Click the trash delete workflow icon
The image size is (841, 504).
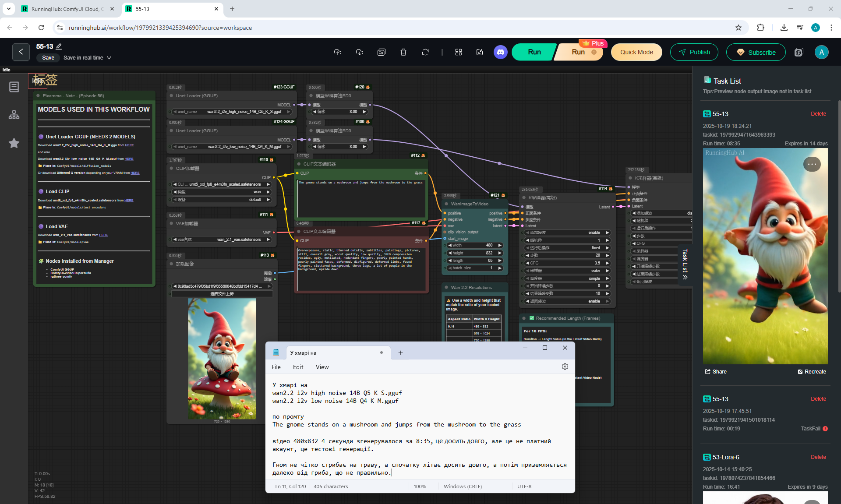click(x=403, y=52)
